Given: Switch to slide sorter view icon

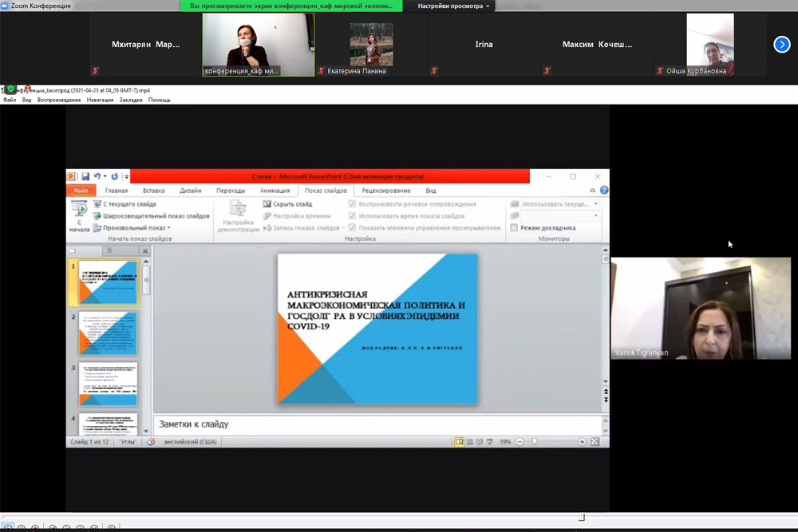Looking at the screenshot, I should point(471,442).
